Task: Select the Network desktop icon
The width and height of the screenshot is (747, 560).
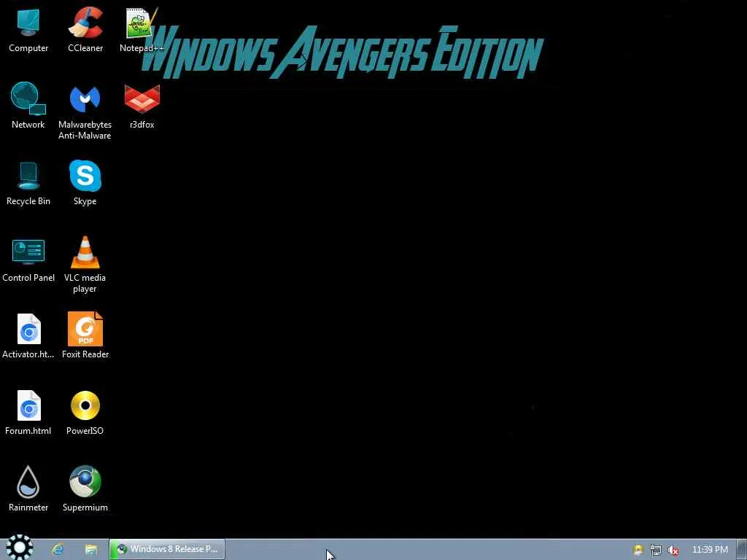Action: [28, 106]
